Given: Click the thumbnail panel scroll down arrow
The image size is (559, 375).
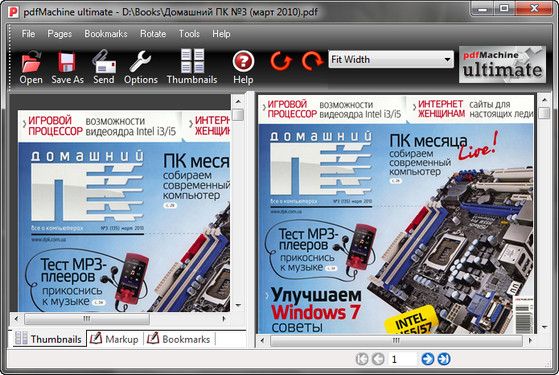Looking at the screenshot, I should coord(238,305).
